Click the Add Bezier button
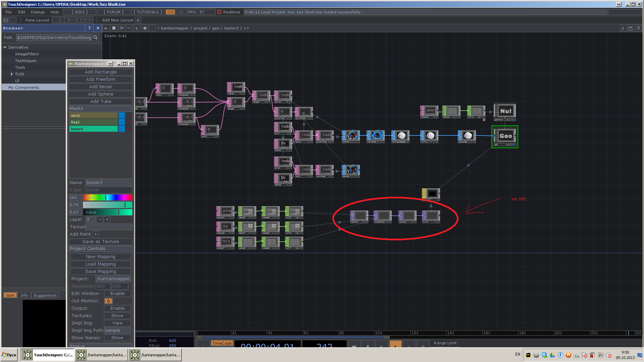Image resolution: width=644 pixels, height=362 pixels. coord(101,86)
